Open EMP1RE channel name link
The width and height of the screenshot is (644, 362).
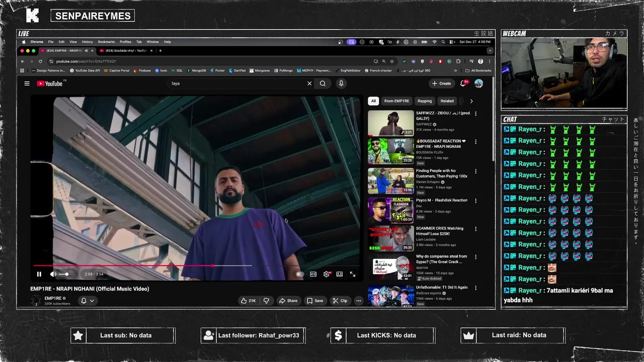point(52,298)
